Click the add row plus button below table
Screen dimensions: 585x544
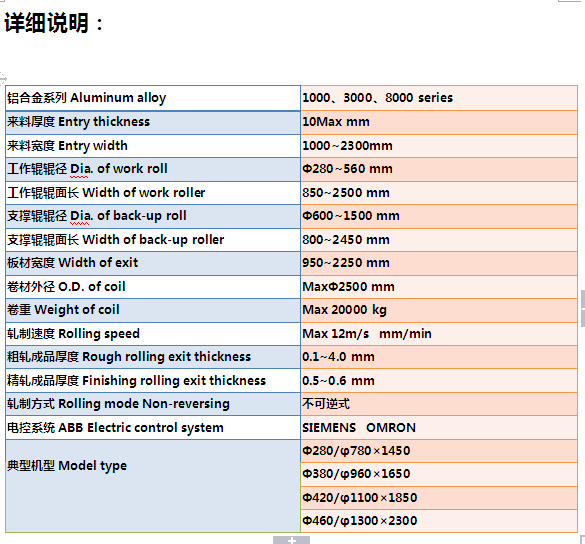pos(291,540)
